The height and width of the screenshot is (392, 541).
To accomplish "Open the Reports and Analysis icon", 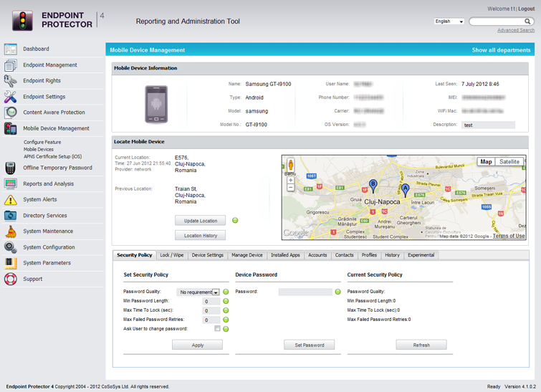I will [x=10, y=183].
